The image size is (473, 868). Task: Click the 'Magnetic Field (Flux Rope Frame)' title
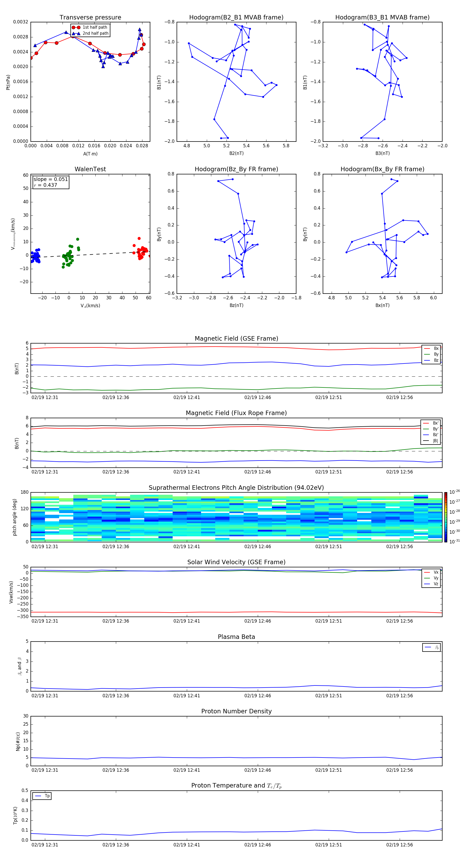[236, 413]
